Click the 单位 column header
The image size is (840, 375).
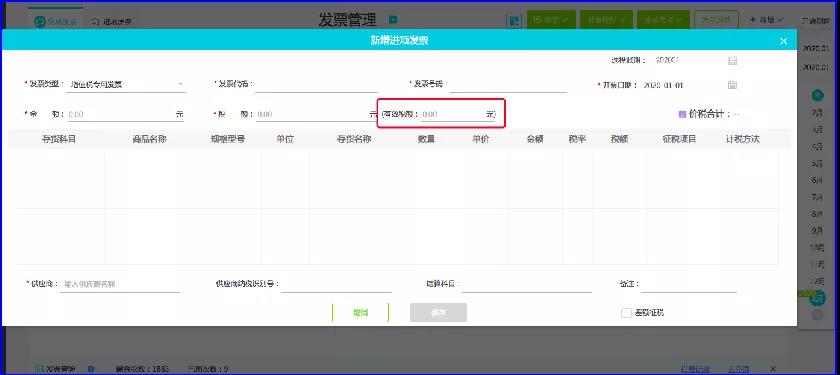(x=286, y=139)
